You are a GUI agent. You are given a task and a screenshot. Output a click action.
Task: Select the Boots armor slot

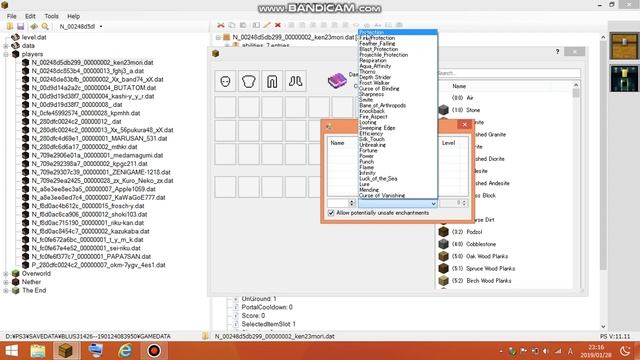tap(296, 81)
